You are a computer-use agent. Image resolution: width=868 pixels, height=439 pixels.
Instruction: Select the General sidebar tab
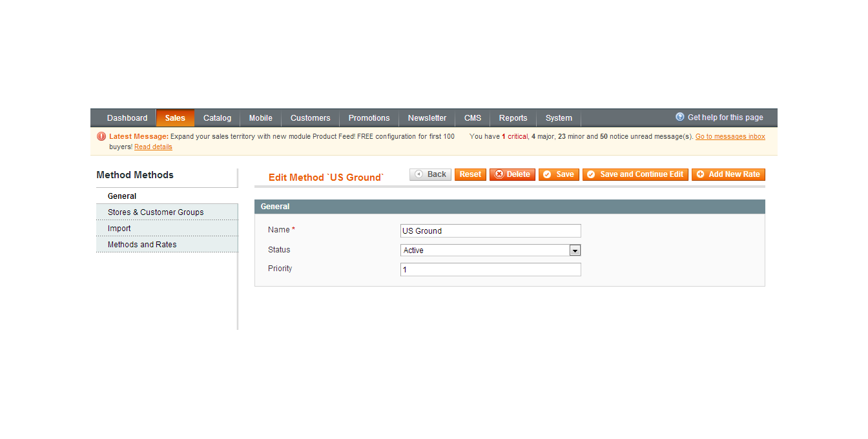coord(167,196)
